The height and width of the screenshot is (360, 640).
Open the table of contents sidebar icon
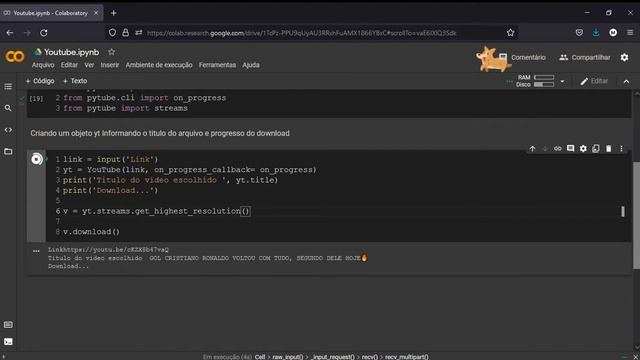coord(8,87)
